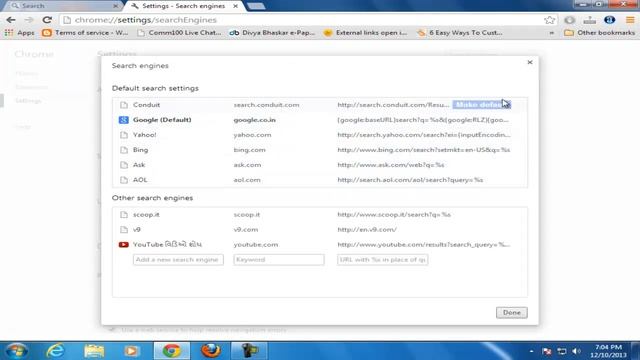The height and width of the screenshot is (360, 640).
Task: Focus the Add a new search engine field
Action: 178,260
